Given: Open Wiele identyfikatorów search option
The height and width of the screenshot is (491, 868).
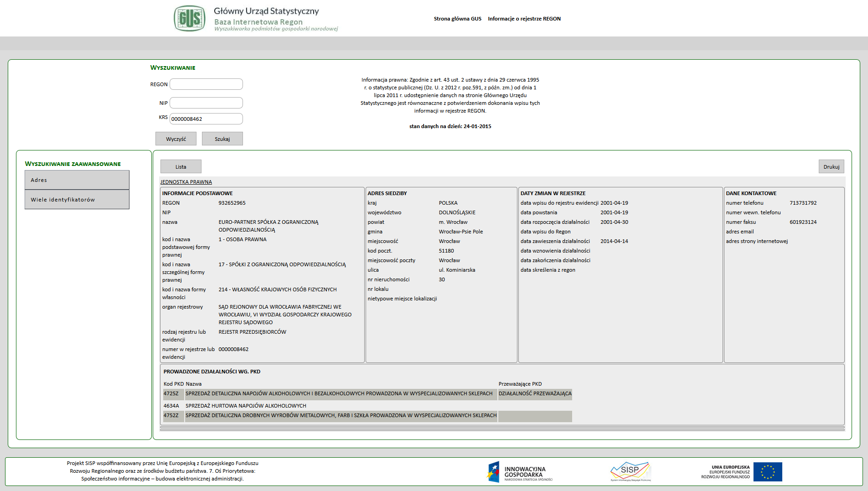Looking at the screenshot, I should (x=77, y=200).
